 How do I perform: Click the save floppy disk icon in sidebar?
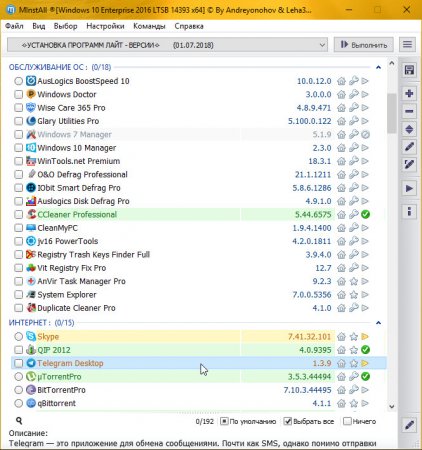[409, 70]
